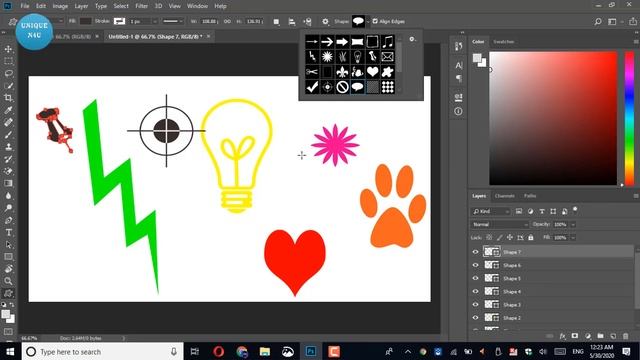The height and width of the screenshot is (360, 640).
Task: Open the Fill value dropdown arrow
Action: 573,238
